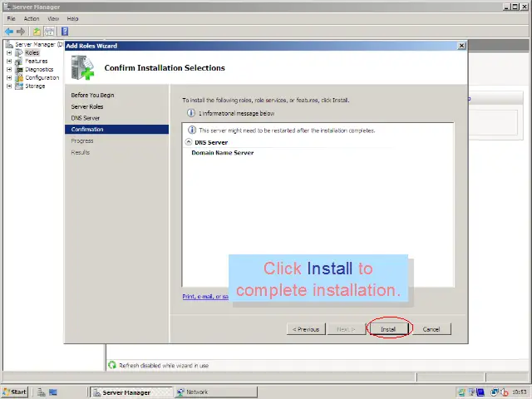Image resolution: width=532 pixels, height=399 pixels.
Task: Select DNS Server wizard step
Action: pyautogui.click(x=86, y=118)
